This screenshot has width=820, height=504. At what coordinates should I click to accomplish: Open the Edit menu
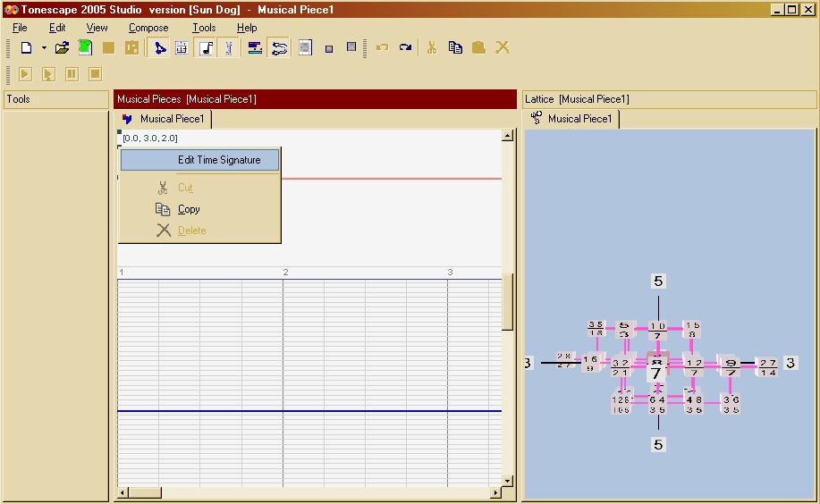[57, 28]
